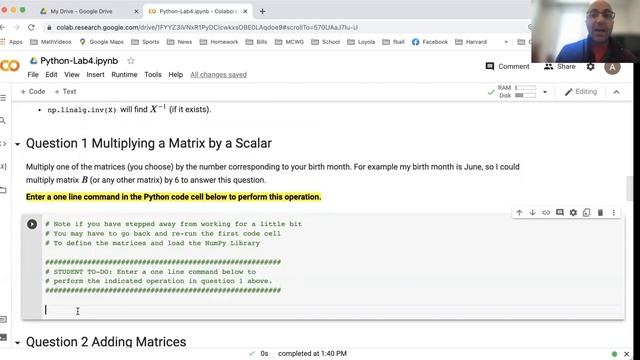Dismiss the bottom execution status bar

[627, 354]
